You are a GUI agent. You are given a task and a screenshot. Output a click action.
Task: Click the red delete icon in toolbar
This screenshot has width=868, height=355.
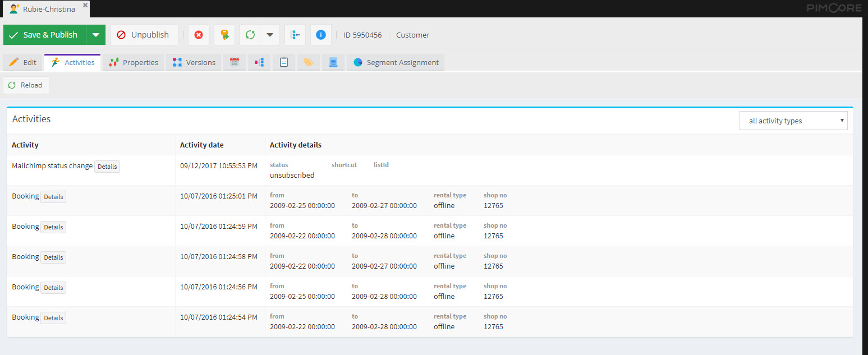click(x=199, y=35)
